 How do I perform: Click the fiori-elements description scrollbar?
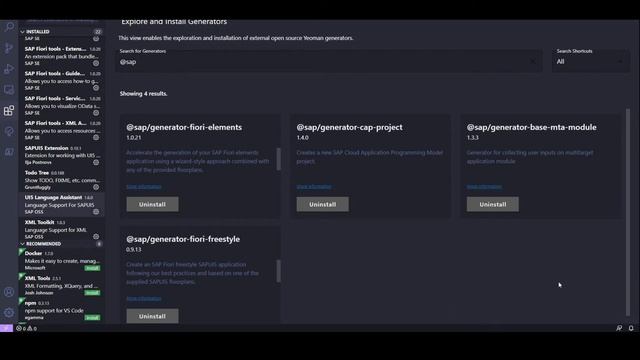pyautogui.click(x=279, y=159)
